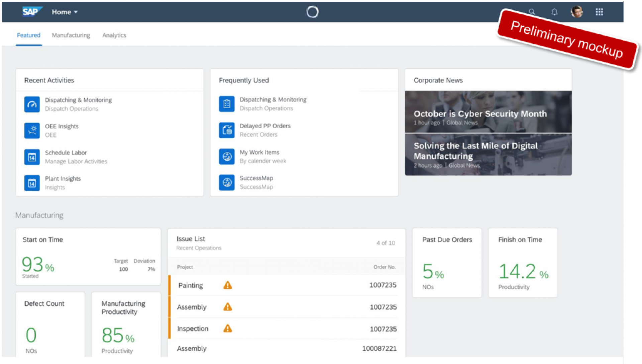This screenshot has height=364, width=642.
Task: Open SuccessMap in Frequently Used
Action: pos(256,178)
